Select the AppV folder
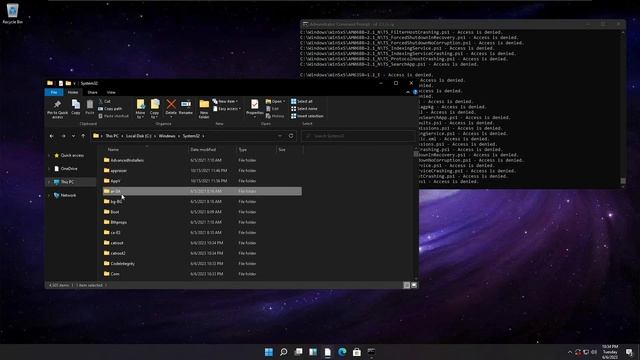Image resolution: width=640 pixels, height=360 pixels. (x=115, y=181)
